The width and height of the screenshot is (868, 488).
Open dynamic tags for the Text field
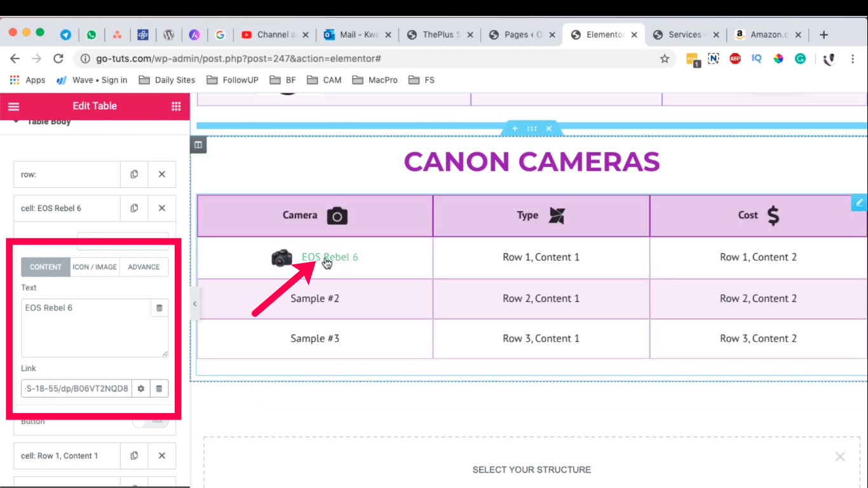point(159,308)
